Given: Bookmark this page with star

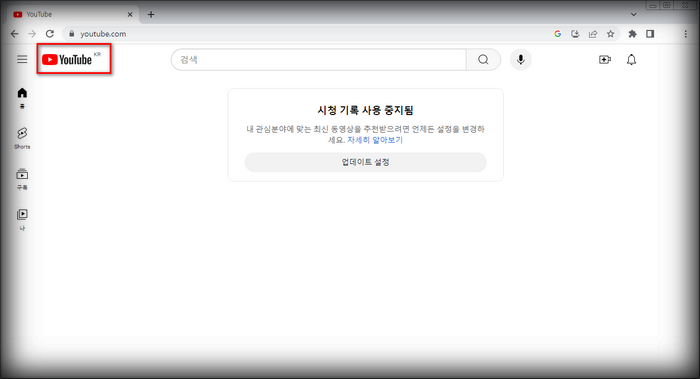Looking at the screenshot, I should [610, 34].
